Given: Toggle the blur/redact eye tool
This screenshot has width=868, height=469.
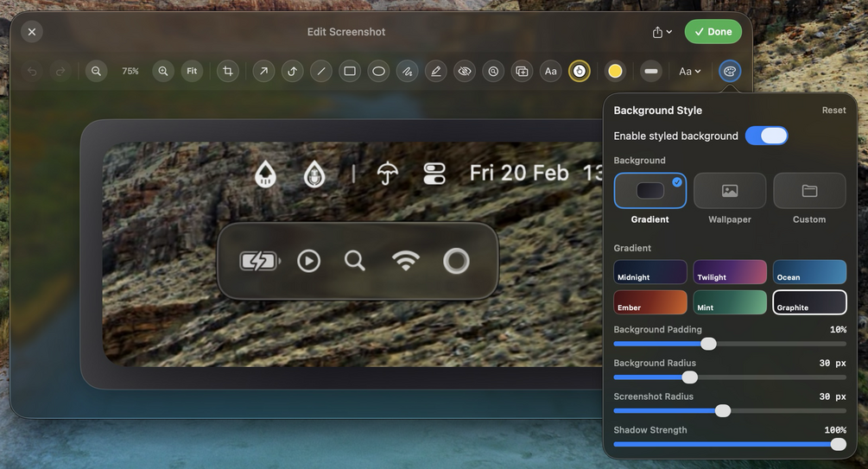Looking at the screenshot, I should point(465,72).
